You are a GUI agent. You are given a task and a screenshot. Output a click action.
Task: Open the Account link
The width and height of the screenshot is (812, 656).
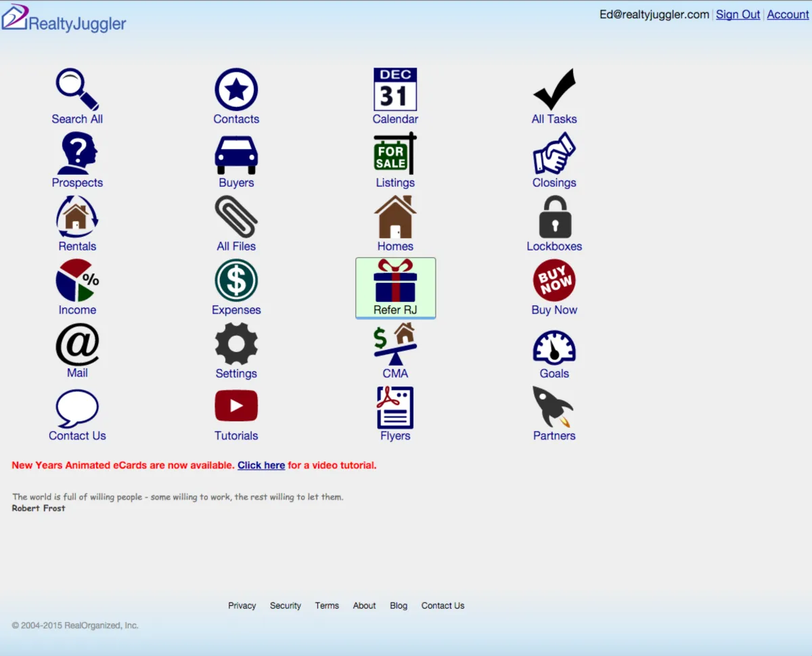click(788, 14)
